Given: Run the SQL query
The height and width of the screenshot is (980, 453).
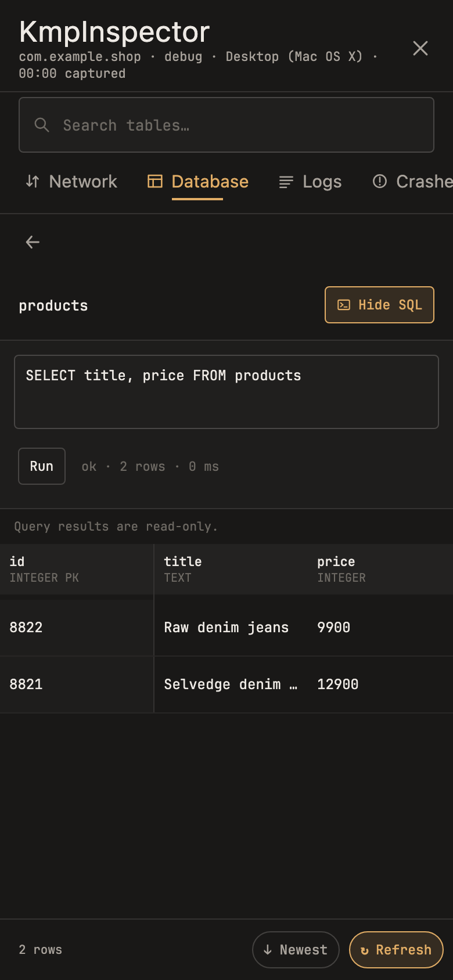Looking at the screenshot, I should pyautogui.click(x=42, y=466).
